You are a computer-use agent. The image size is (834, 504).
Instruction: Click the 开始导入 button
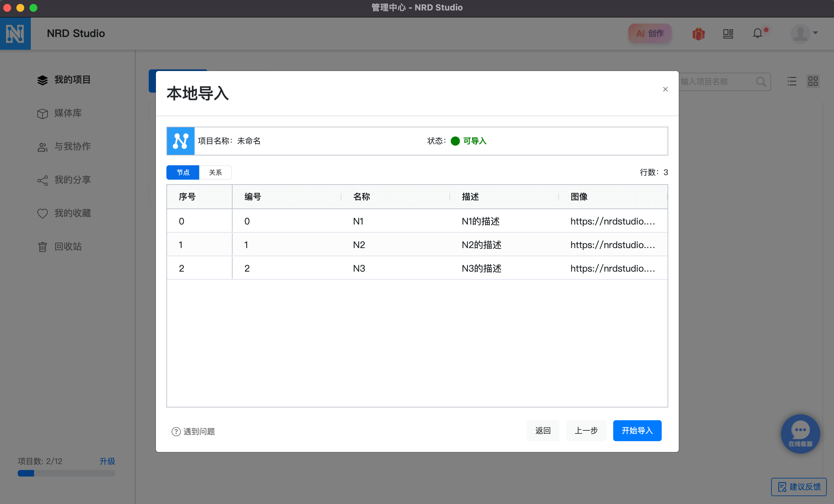pyautogui.click(x=637, y=430)
